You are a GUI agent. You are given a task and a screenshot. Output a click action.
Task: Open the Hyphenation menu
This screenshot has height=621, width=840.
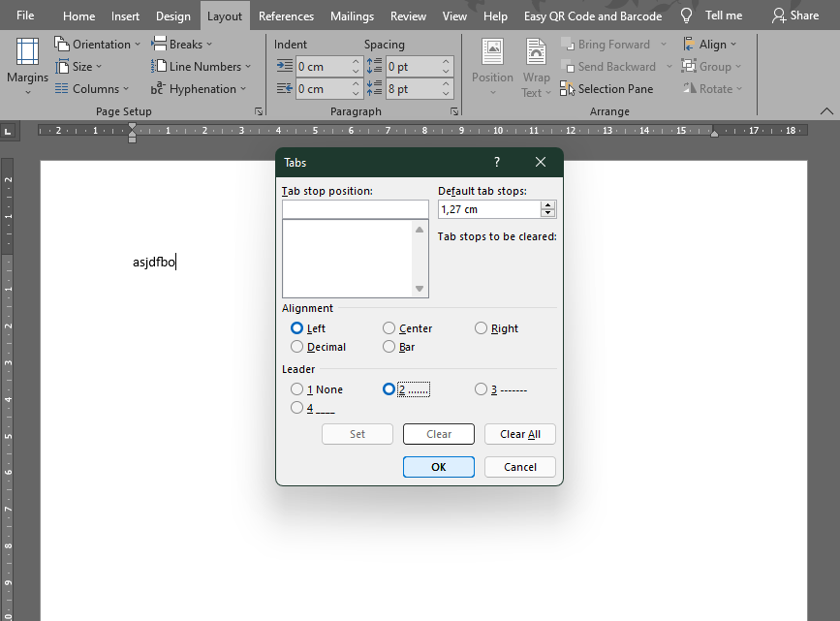(x=199, y=89)
